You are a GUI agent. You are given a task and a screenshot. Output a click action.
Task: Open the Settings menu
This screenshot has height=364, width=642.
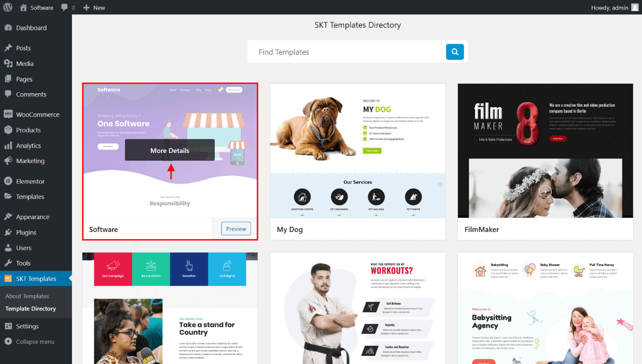click(36, 326)
